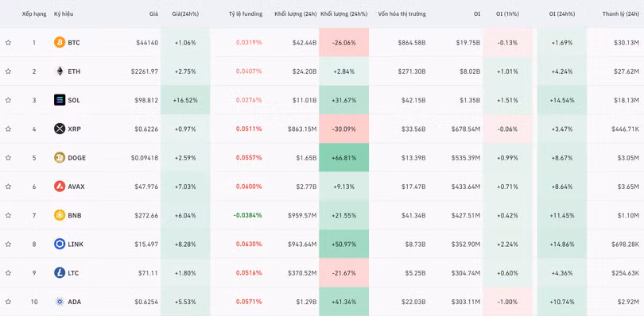
Task: Click XRP market cap $33.56B
Action: point(413,129)
